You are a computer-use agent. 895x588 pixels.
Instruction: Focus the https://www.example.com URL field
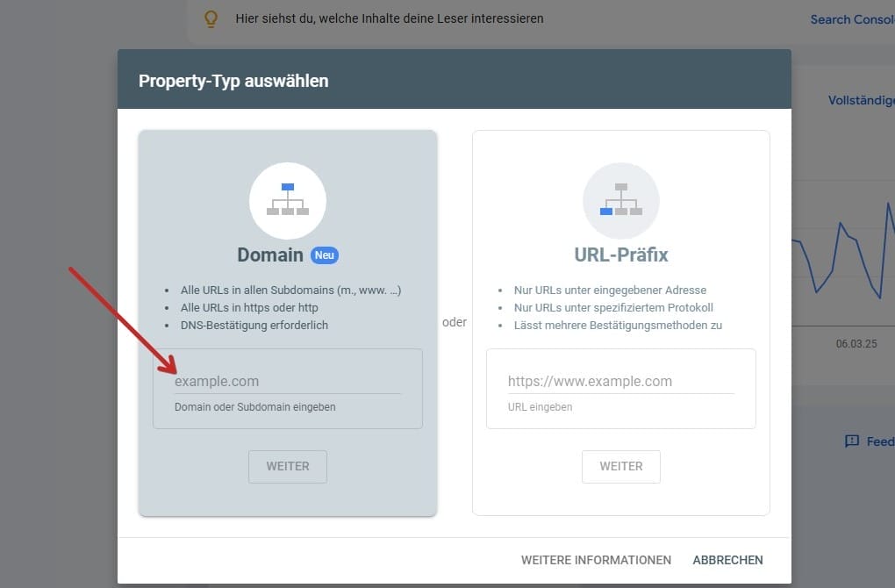coord(620,381)
